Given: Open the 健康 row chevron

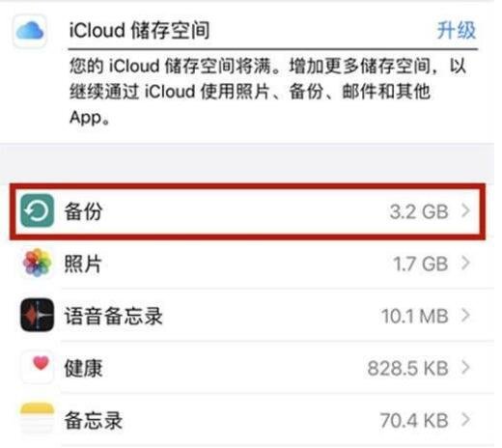Looking at the screenshot, I should pyautogui.click(x=465, y=368).
